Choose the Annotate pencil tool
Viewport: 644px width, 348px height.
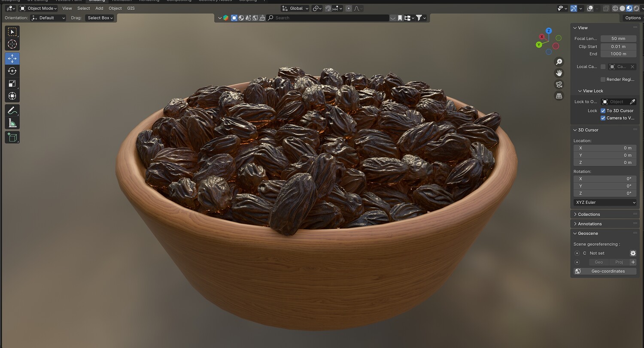[x=12, y=111]
